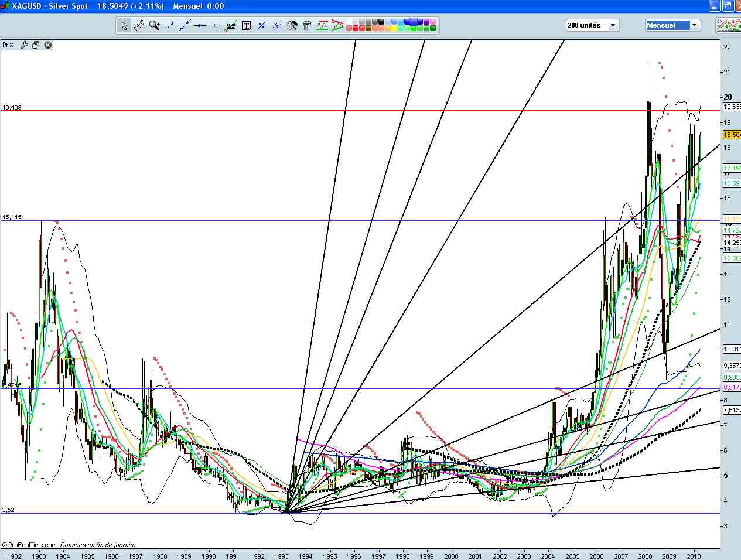This screenshot has height=560, width=741.
Task: Select the horizontal line drawing tool
Action: (200, 25)
